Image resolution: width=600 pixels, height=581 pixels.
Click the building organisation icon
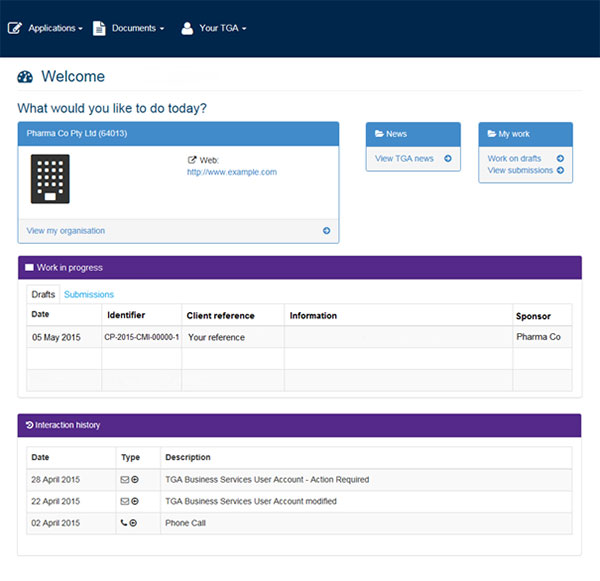(x=49, y=180)
